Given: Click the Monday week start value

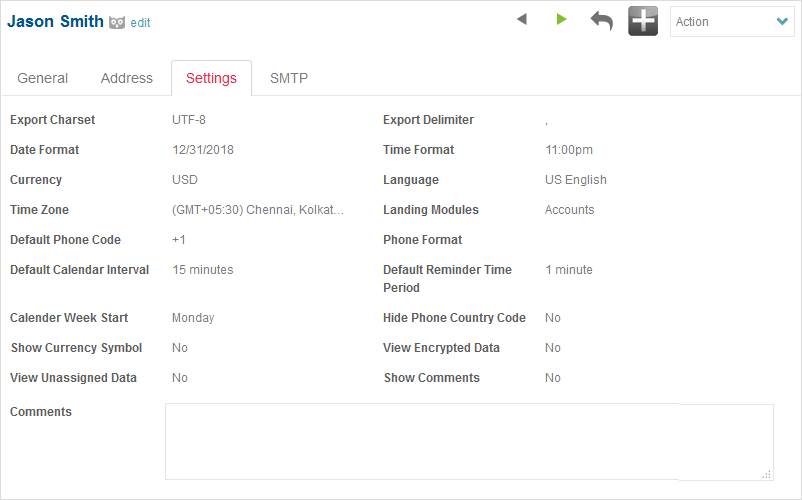Looking at the screenshot, I should [193, 318].
